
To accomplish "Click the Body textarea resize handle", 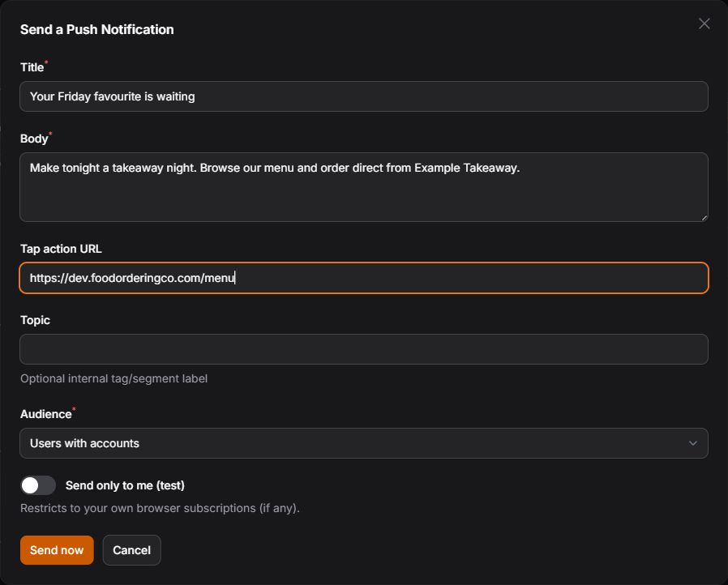I will (704, 218).
